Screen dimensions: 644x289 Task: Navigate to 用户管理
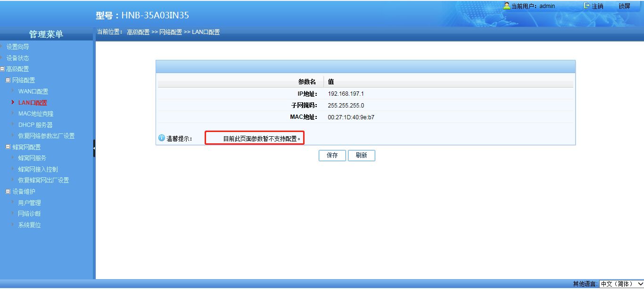tap(29, 203)
